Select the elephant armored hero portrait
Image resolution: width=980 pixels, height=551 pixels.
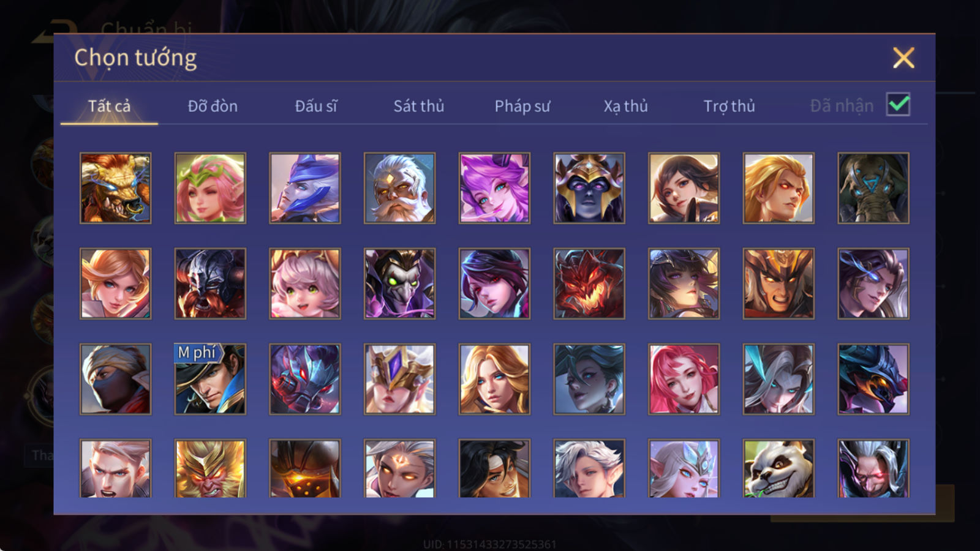click(x=873, y=188)
